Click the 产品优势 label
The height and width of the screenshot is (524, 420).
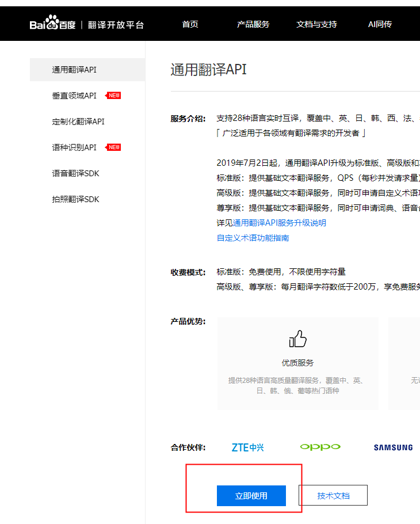click(188, 321)
